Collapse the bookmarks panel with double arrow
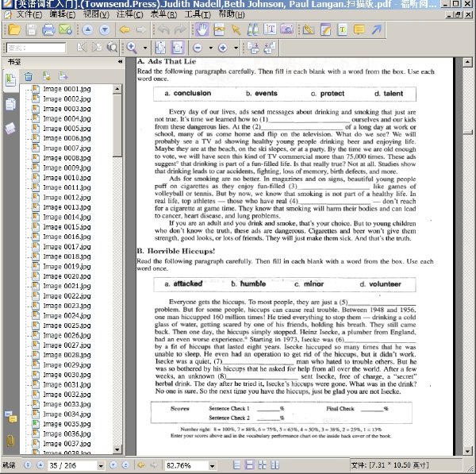The height and width of the screenshot is (474, 476). (x=121, y=62)
